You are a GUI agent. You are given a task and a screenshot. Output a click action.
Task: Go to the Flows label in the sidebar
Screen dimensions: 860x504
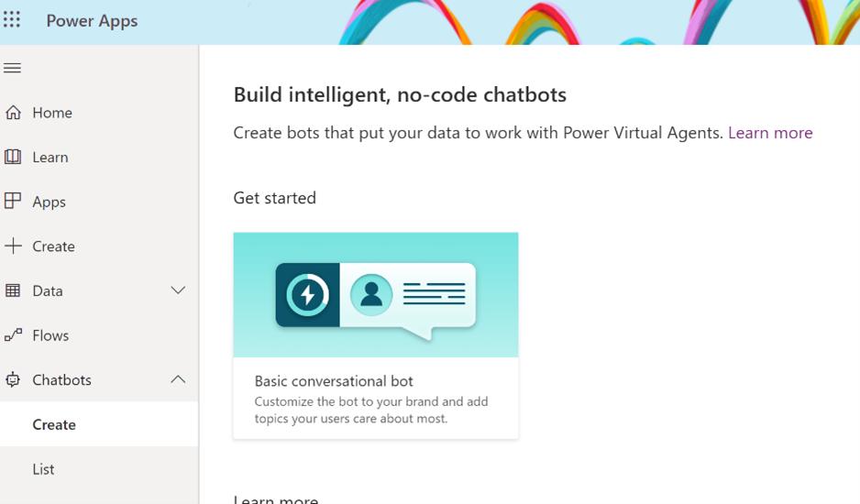50,335
